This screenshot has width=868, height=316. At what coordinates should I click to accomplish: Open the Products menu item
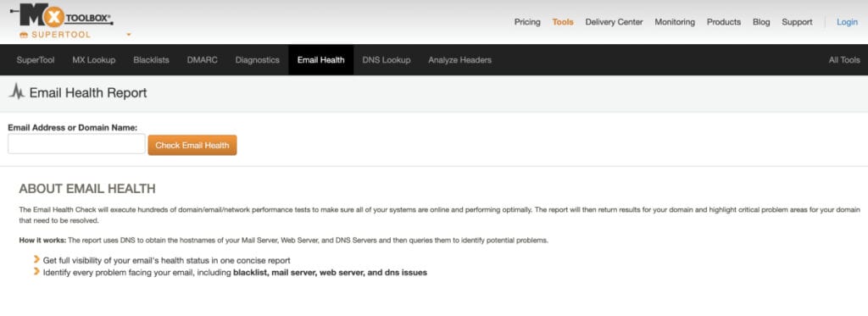pos(724,22)
